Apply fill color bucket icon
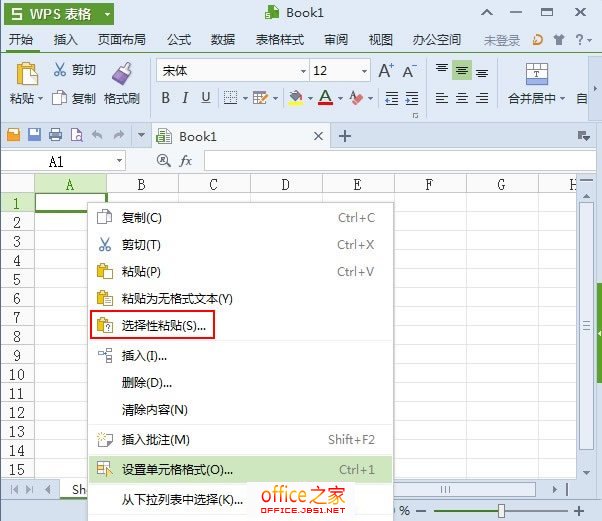The image size is (602, 521). pos(296,98)
